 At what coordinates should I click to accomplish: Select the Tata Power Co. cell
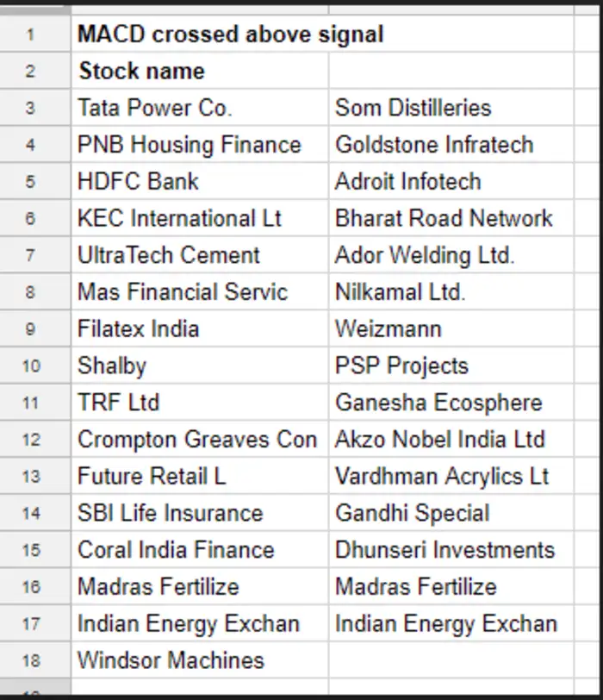(155, 108)
